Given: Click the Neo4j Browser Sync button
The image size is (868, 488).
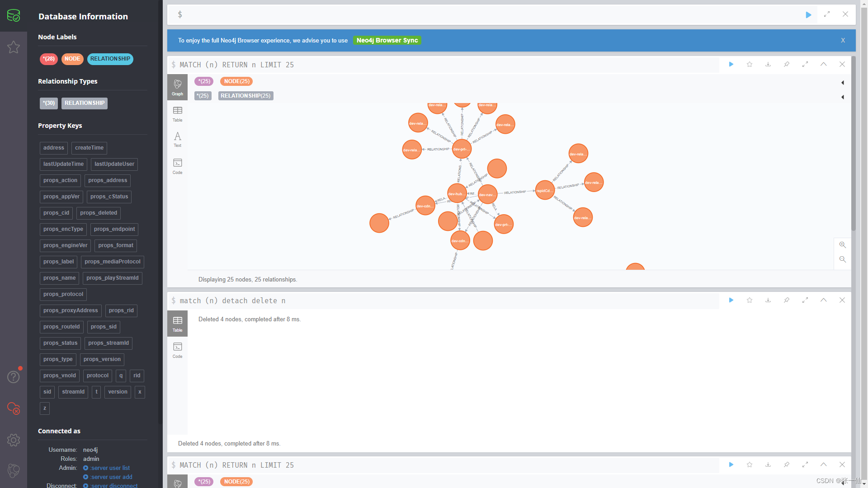Looking at the screenshot, I should click(x=387, y=40).
